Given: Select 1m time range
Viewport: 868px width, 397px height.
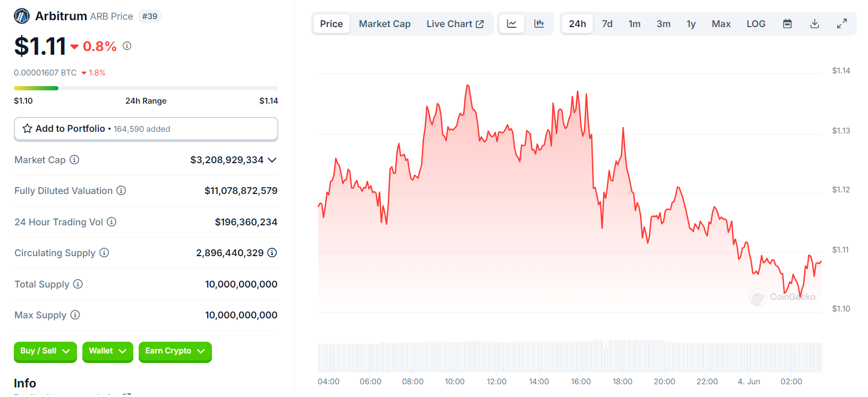Looking at the screenshot, I should pyautogui.click(x=634, y=24).
